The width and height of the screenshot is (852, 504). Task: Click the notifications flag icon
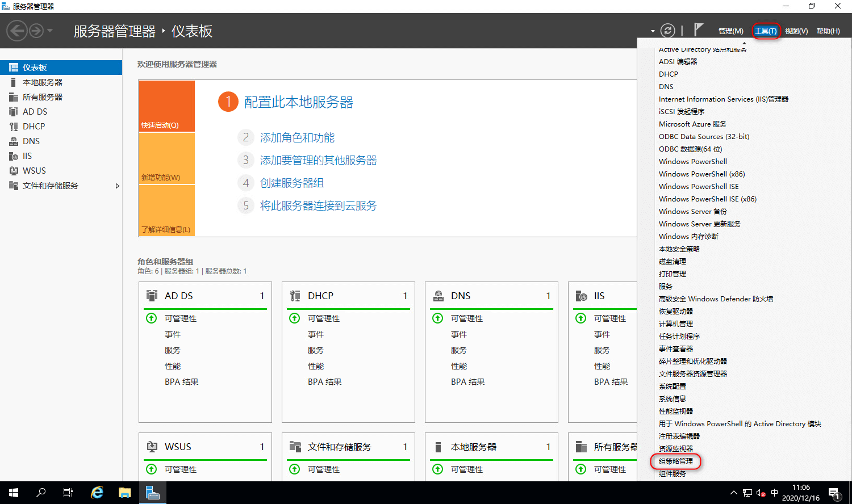pos(699,30)
